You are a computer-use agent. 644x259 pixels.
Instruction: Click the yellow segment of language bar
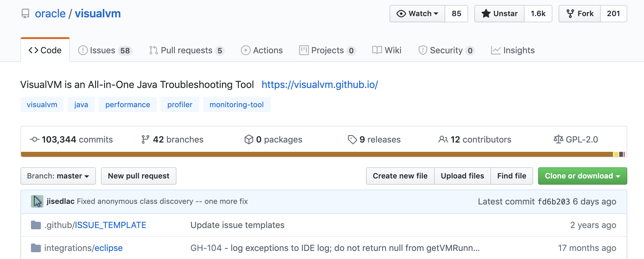[x=616, y=154]
